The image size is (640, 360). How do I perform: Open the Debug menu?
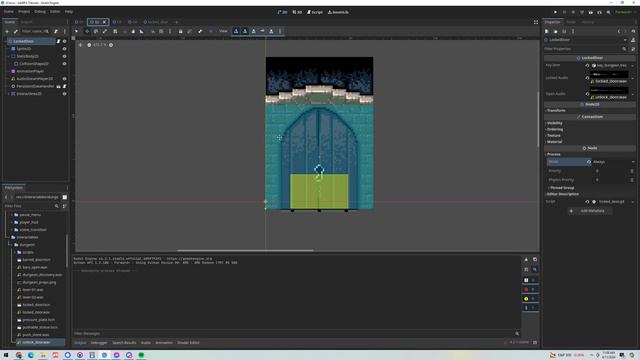[40, 11]
